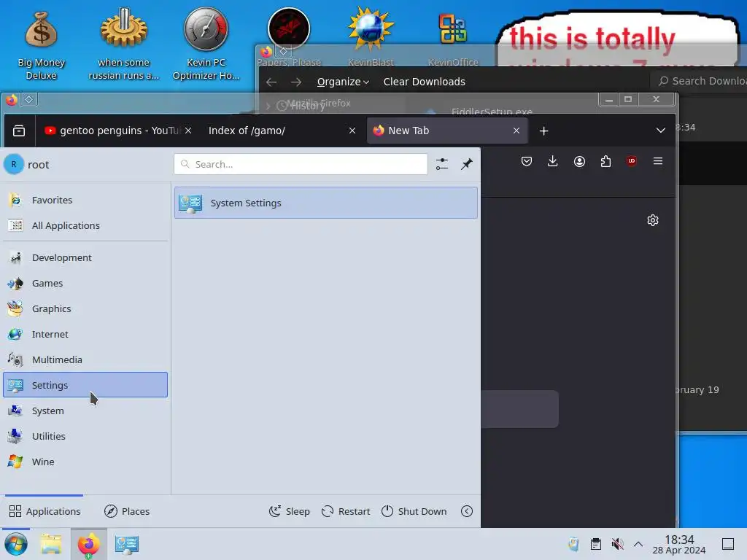
Task: Click the Save to Pocket icon
Action: click(527, 161)
